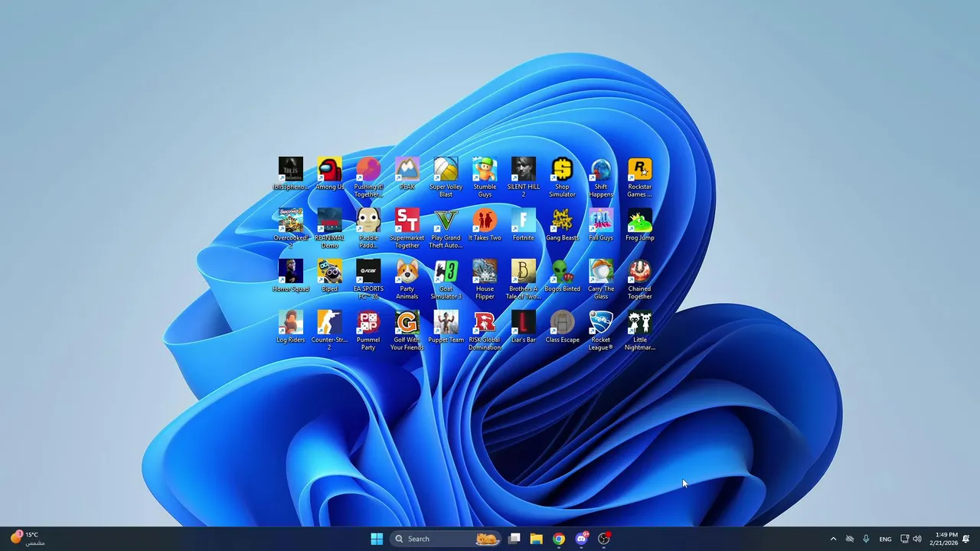The width and height of the screenshot is (980, 551).
Task: Select the Shift Happens desktop icon
Action: point(601,178)
